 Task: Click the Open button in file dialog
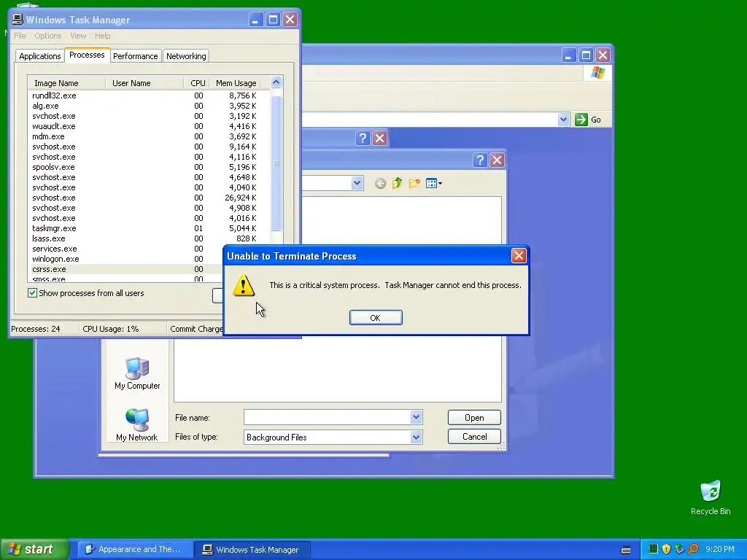point(474,418)
